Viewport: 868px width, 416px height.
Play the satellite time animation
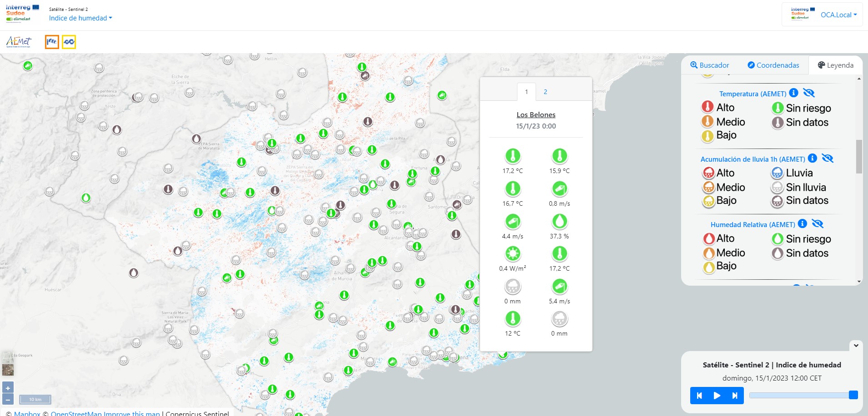coord(717,396)
